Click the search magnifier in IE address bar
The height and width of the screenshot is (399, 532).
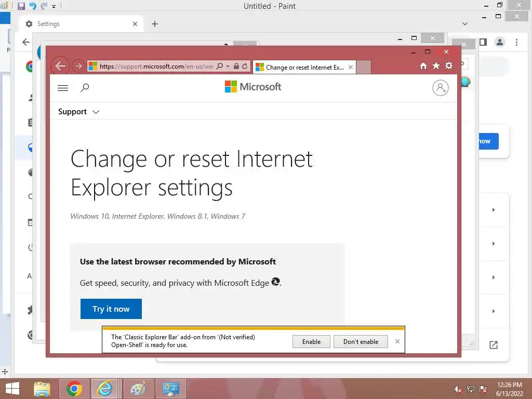(x=220, y=66)
